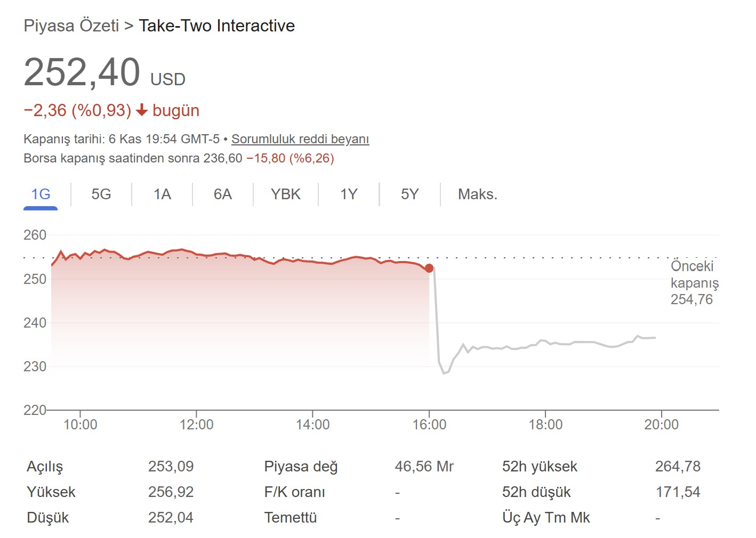Select the YBK year-to-date tab
This screenshot has height=538, width=756.
[286, 194]
